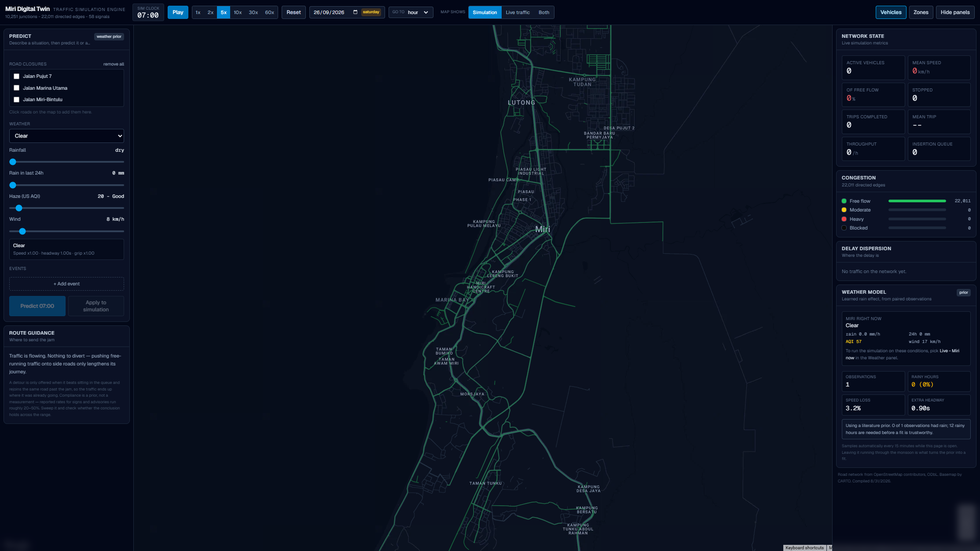Set simulation speed to 2x
Viewport: 980px width, 551px height.
coord(210,12)
